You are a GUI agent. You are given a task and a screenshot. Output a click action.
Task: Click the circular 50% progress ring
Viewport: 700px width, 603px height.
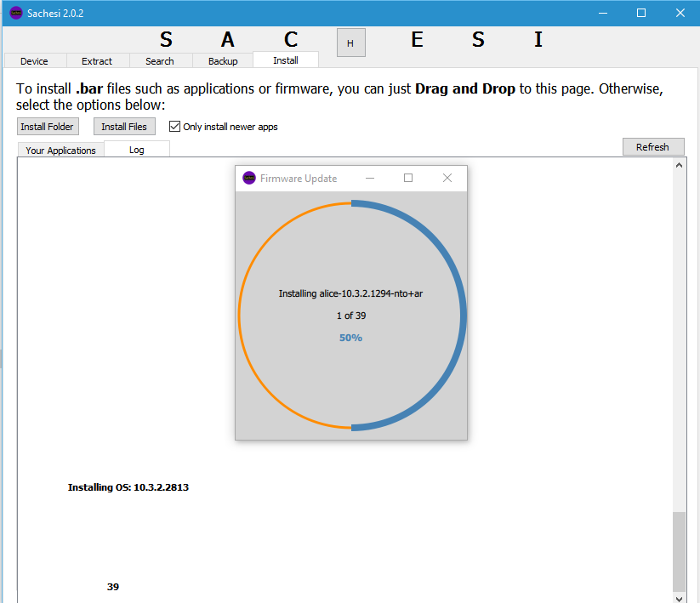coord(464,316)
